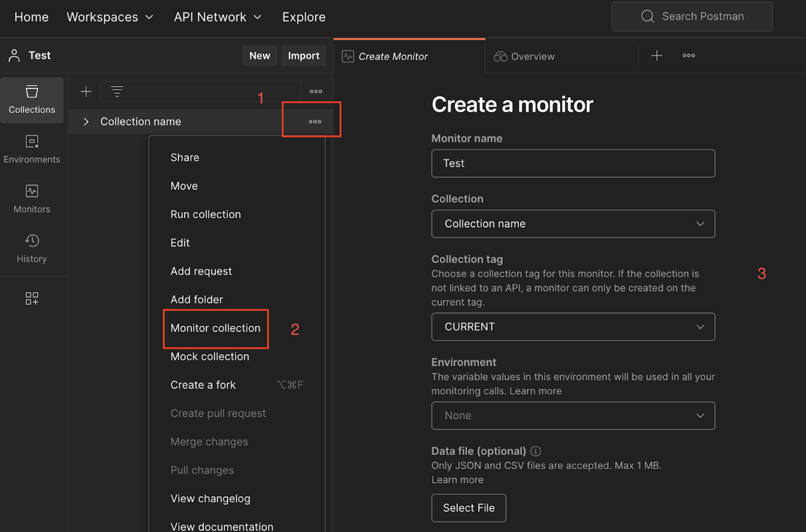Open the Collections panel in the sidebar

point(31,100)
